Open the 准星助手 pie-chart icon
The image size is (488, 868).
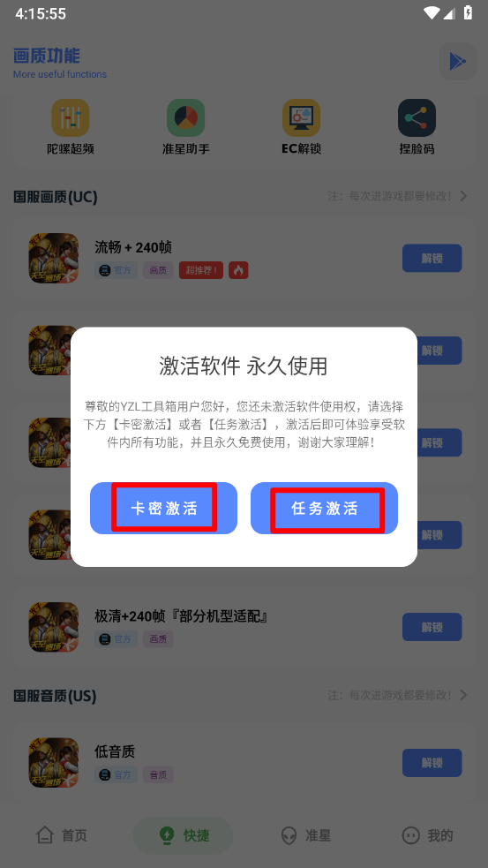coord(186,118)
